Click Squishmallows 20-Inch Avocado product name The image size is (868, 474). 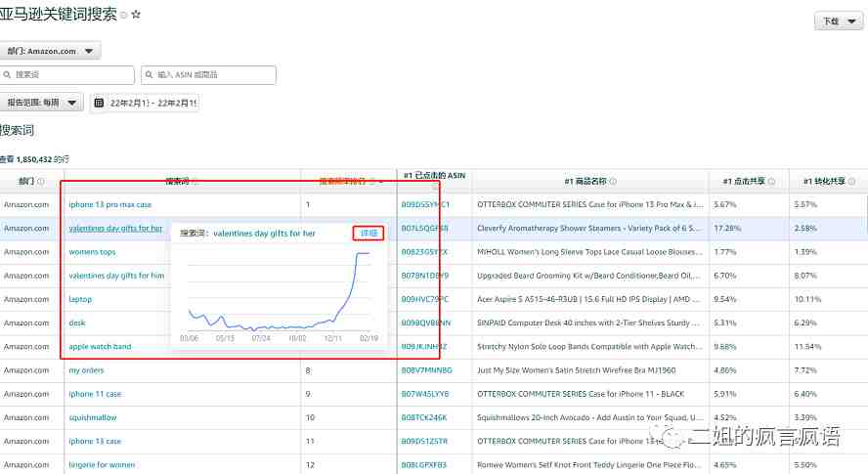click(x=589, y=417)
